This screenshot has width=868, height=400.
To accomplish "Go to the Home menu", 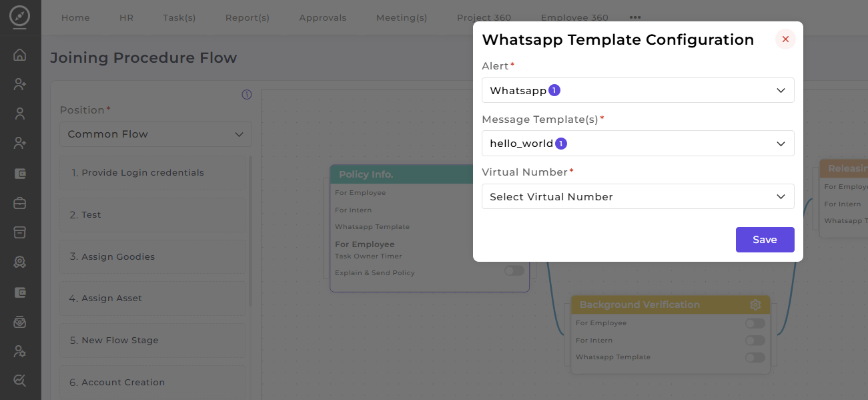I will tap(75, 18).
